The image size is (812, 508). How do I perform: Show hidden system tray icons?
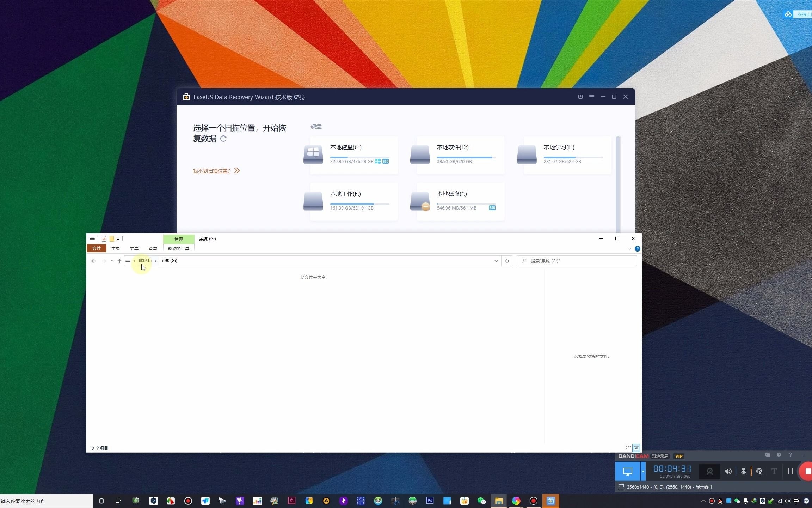click(703, 501)
